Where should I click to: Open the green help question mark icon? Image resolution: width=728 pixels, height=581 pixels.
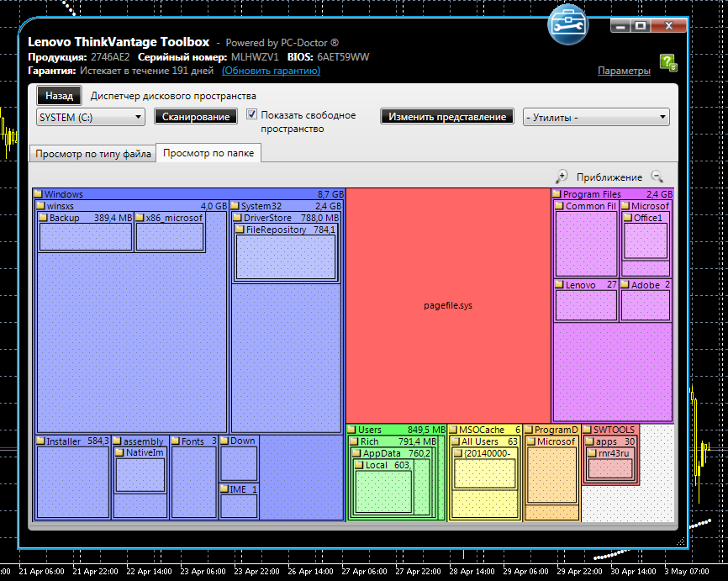coord(668,63)
